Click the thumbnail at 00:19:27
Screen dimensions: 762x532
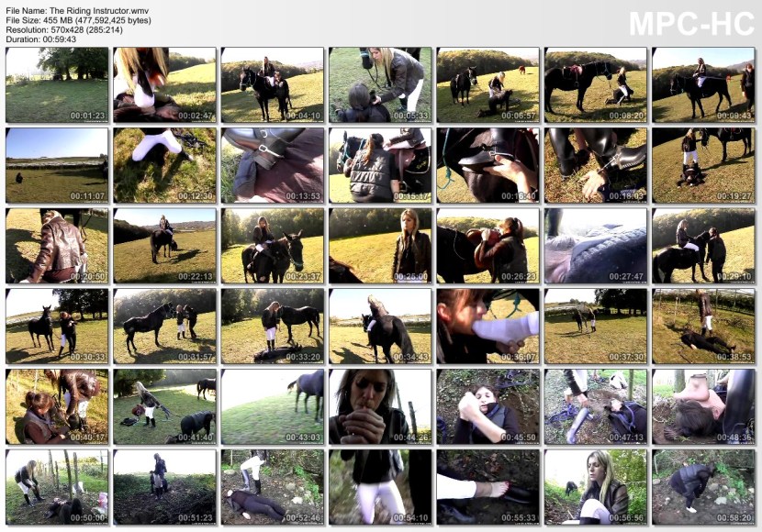(703, 165)
